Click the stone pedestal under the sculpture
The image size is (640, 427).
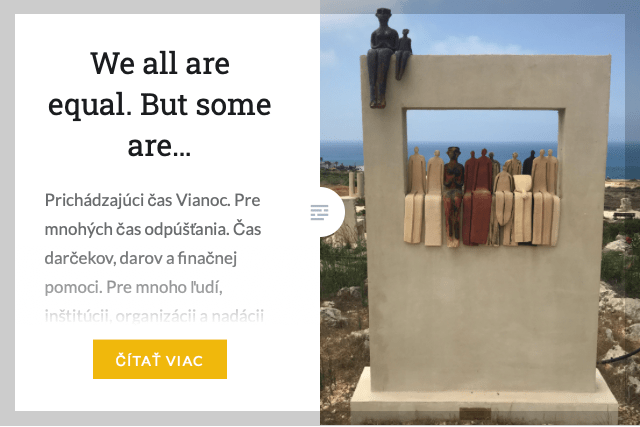[484, 396]
